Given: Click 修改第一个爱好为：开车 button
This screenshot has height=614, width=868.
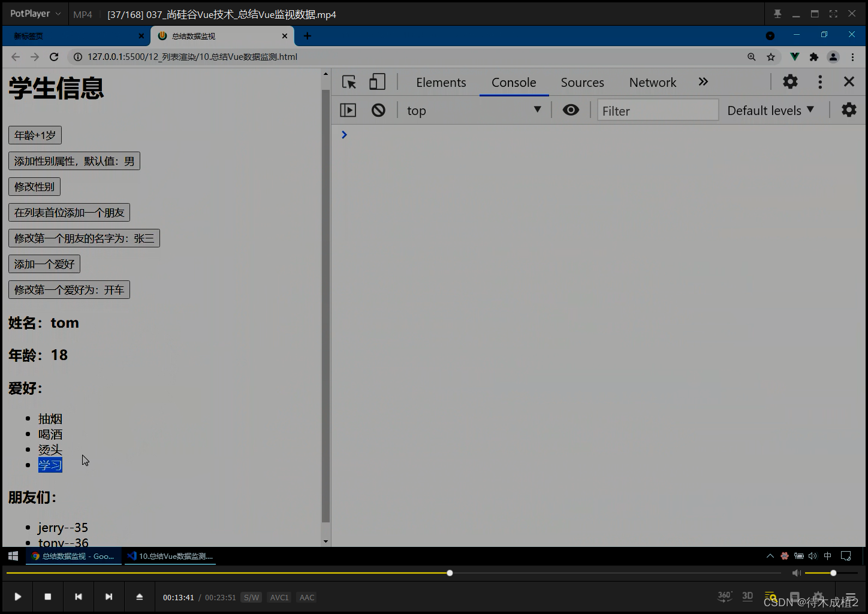Looking at the screenshot, I should click(69, 290).
